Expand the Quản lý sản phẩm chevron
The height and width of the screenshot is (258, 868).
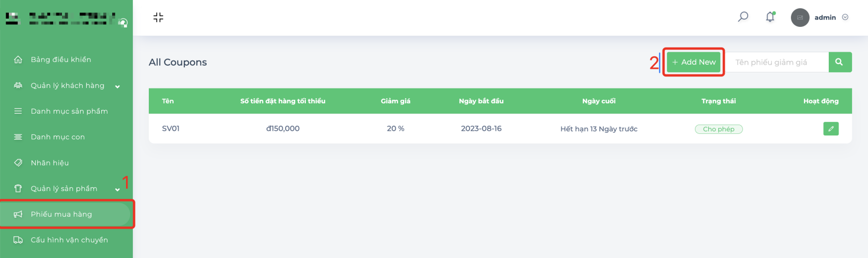pos(117,189)
